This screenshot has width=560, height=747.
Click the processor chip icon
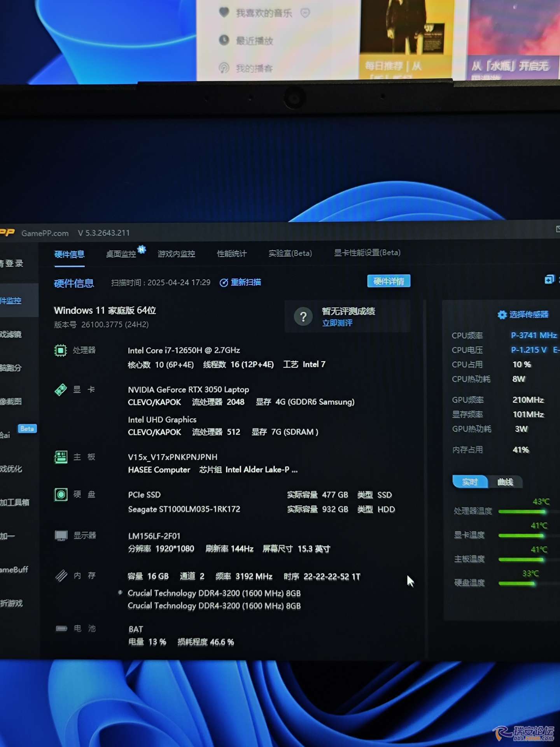pyautogui.click(x=60, y=351)
